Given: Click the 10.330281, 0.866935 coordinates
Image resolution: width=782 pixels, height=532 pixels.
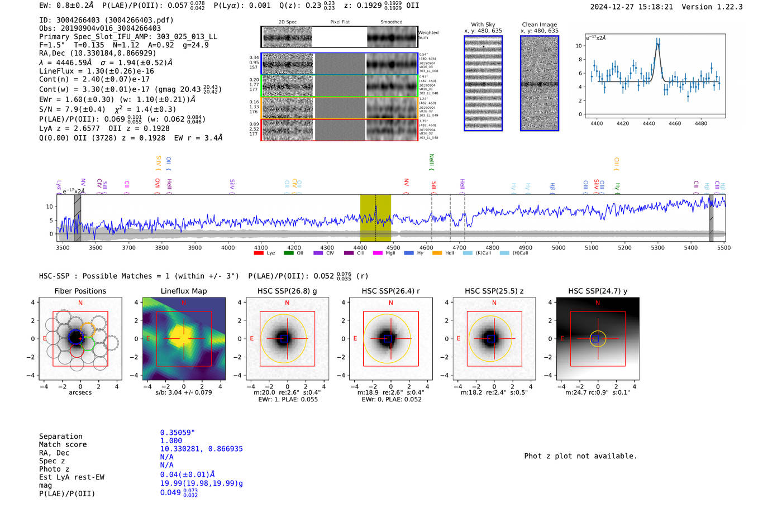Looking at the screenshot, I should [x=201, y=449].
